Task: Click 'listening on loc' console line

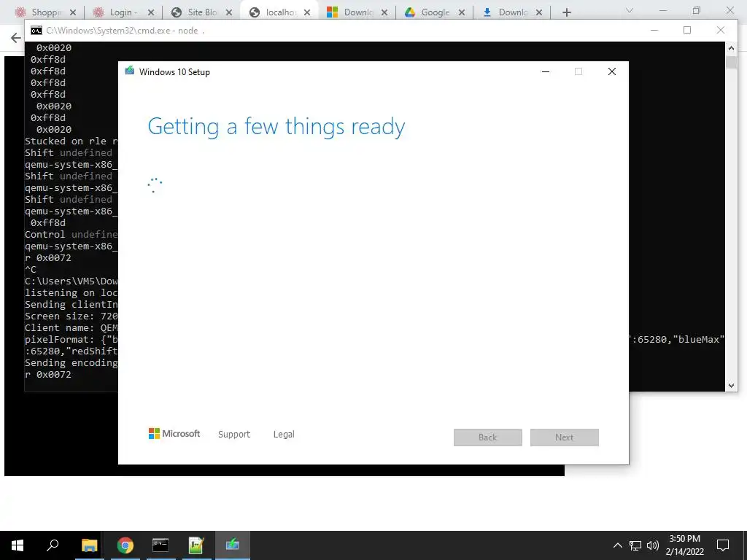Action: (71, 293)
